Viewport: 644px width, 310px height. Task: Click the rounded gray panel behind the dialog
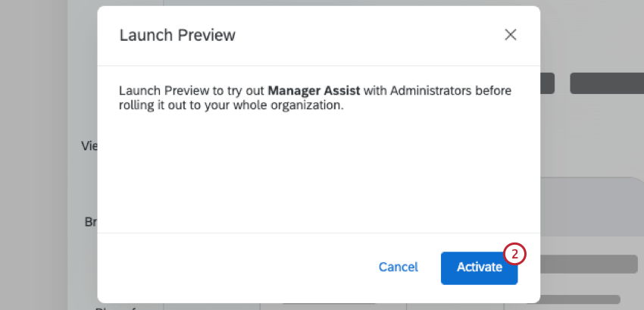591,205
